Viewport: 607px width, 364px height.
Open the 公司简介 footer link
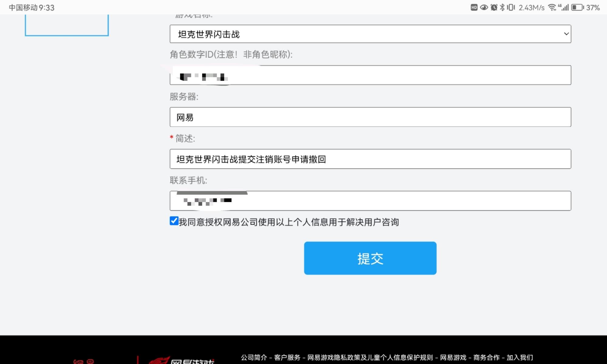coord(254,358)
